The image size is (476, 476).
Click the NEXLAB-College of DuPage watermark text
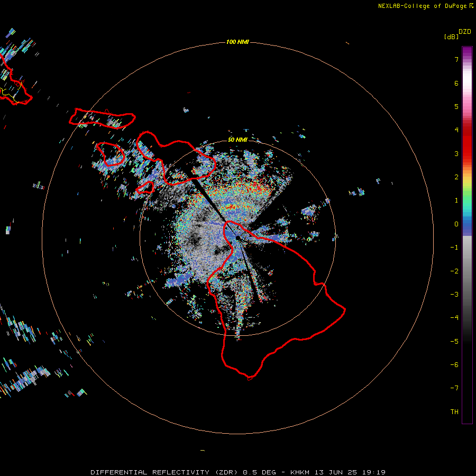(x=423, y=6)
